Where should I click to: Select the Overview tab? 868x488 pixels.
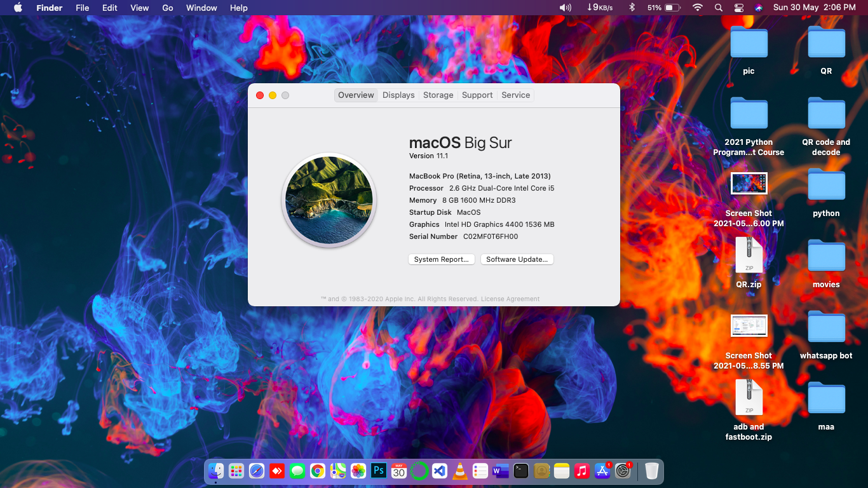pos(356,95)
